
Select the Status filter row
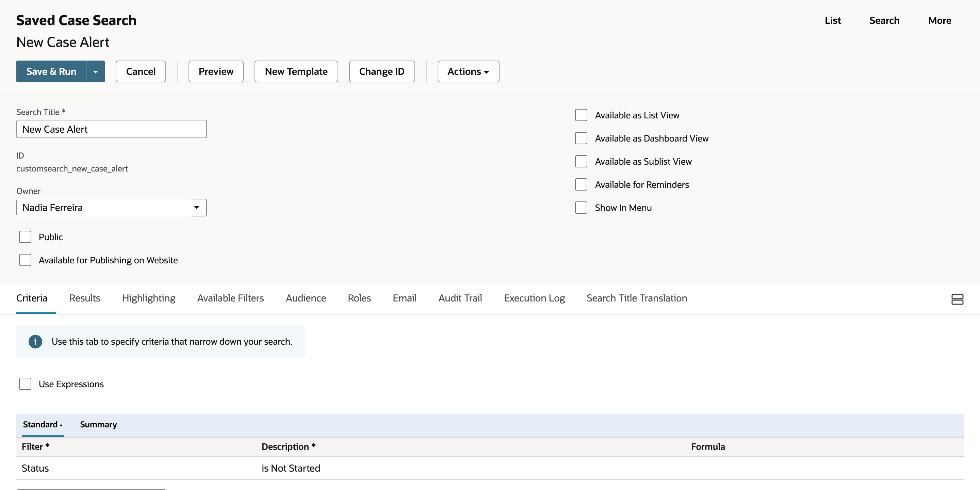click(490, 468)
